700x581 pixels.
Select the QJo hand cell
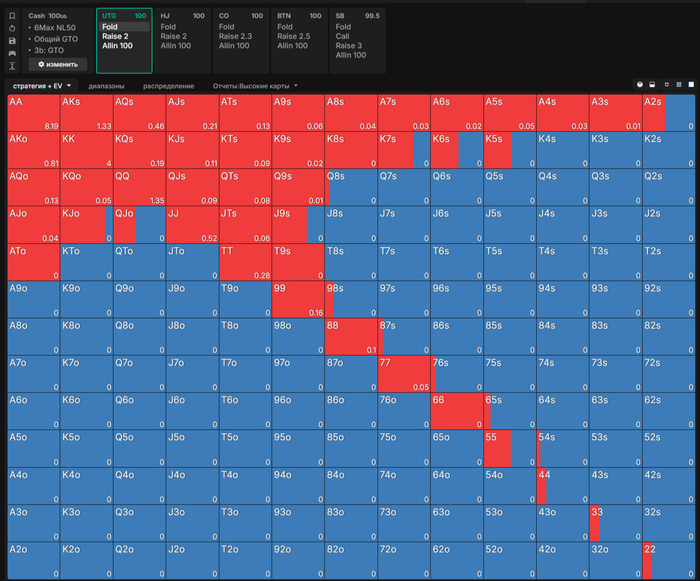140,225
